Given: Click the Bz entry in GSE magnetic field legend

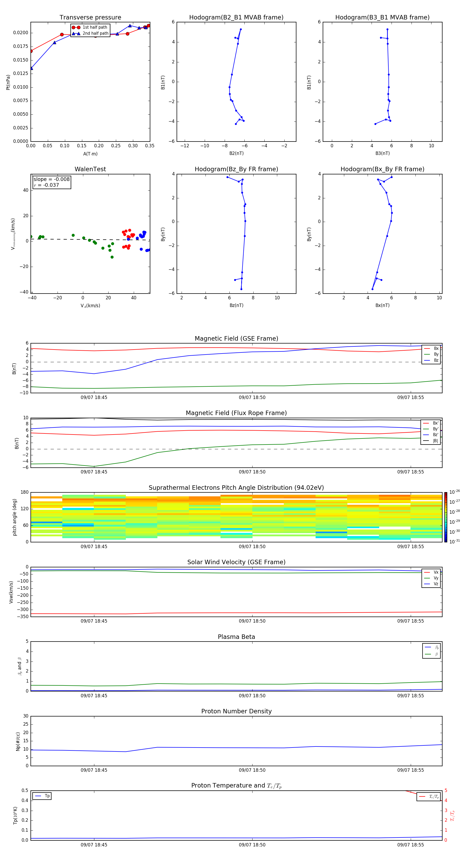Looking at the screenshot, I should tap(431, 360).
